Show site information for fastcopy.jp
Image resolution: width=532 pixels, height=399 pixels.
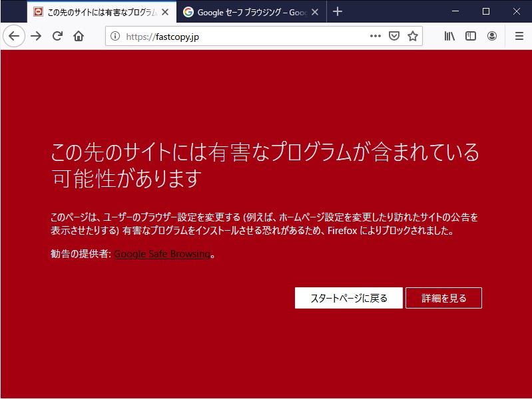(x=115, y=36)
